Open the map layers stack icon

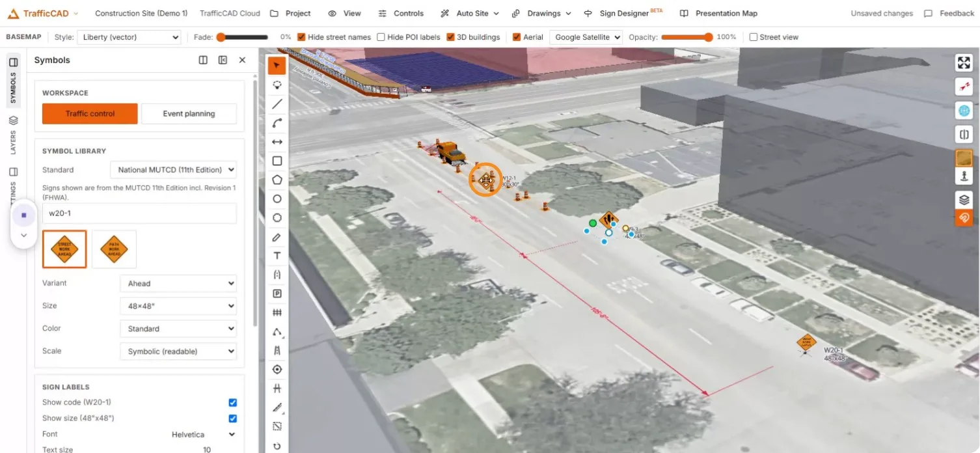coord(964,200)
